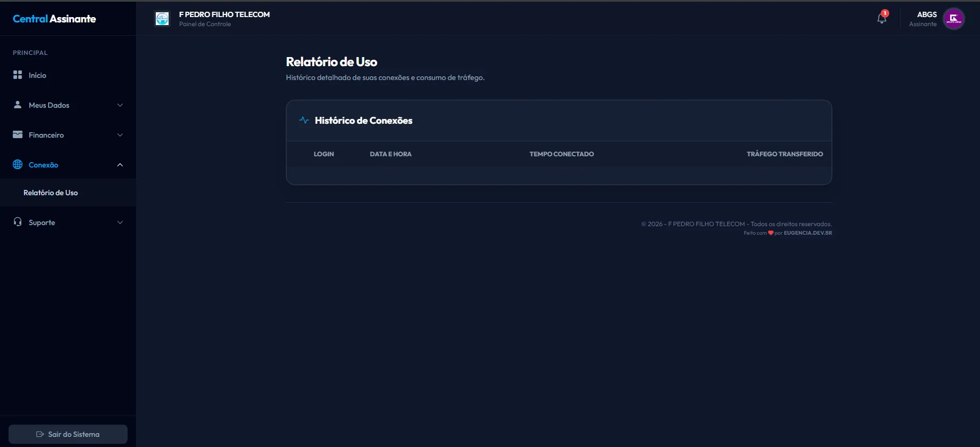This screenshot has height=447, width=980.
Task: Click the DATA E HORA column header
Action: (391, 154)
